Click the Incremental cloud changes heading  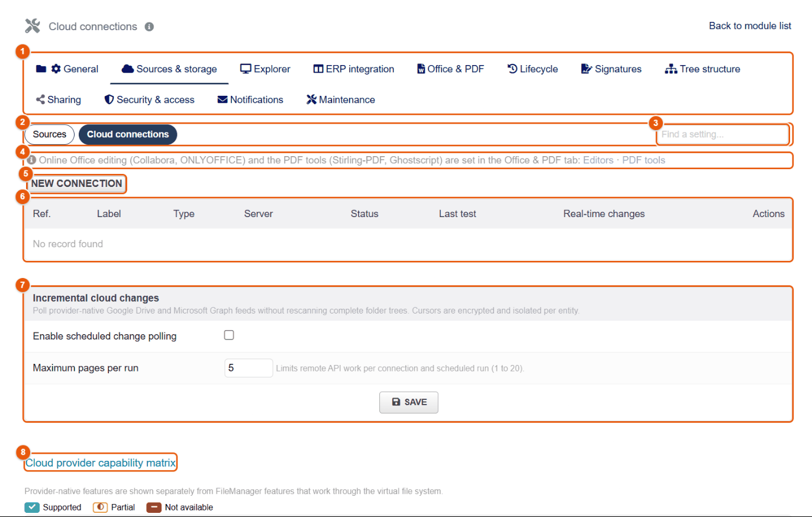[x=96, y=298]
